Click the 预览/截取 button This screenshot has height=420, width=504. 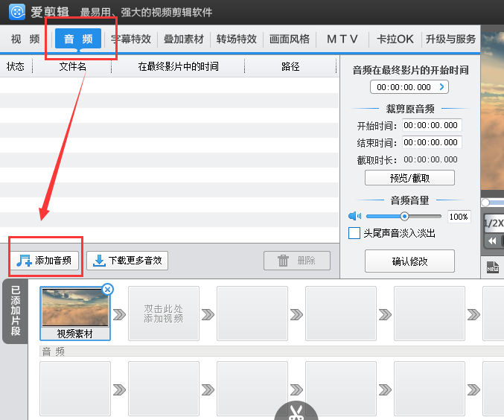pos(409,178)
